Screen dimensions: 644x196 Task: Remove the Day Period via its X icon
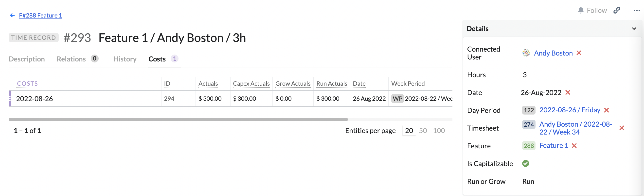607,110
